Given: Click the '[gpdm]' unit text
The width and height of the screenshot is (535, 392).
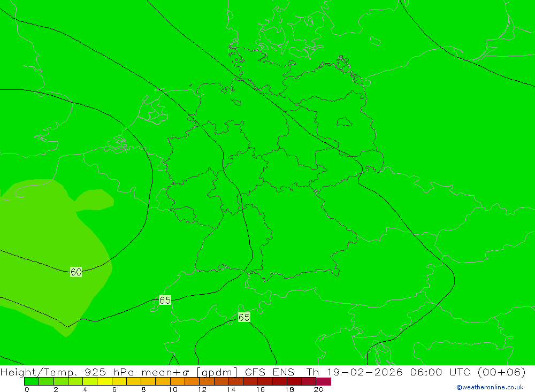Looking at the screenshot, I should 217,372.
